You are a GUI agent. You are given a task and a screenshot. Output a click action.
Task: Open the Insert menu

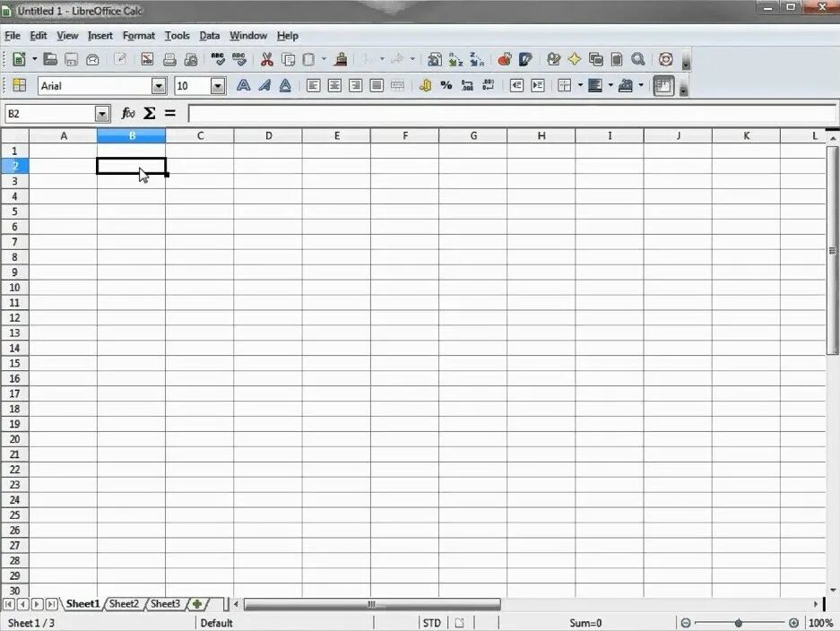[100, 36]
